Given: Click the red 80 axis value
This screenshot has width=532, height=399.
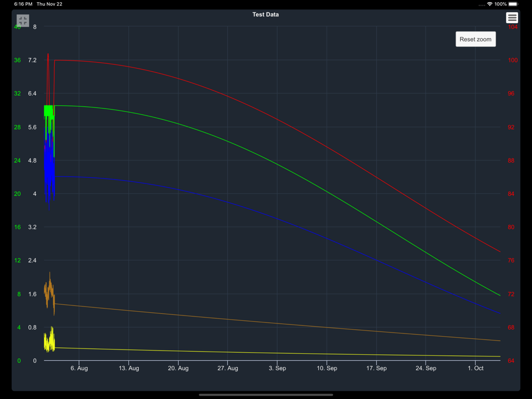Looking at the screenshot, I should (x=511, y=227).
